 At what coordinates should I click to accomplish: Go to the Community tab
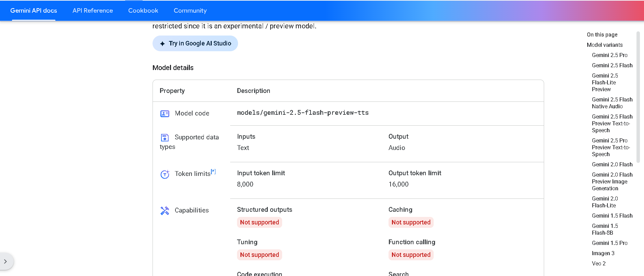(190, 11)
